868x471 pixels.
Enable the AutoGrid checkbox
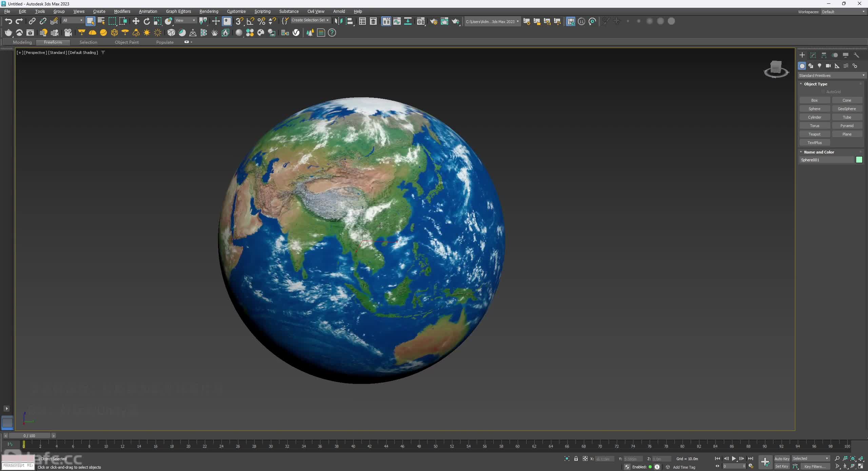tap(823, 92)
